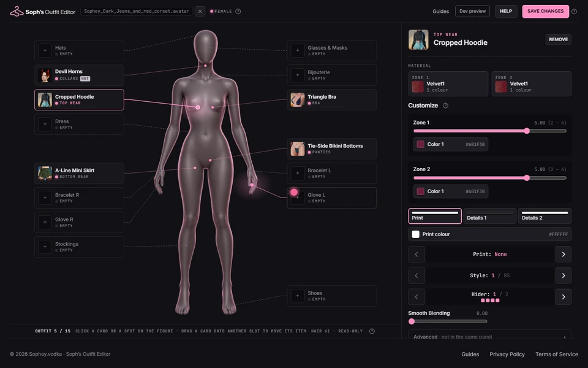Screen dimensions: 588x368
Task: Add an item to Glasses & Masks slot
Action: point(298,50)
